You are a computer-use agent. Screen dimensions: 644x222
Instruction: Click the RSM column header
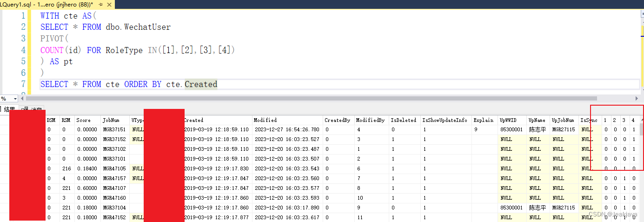click(67, 120)
